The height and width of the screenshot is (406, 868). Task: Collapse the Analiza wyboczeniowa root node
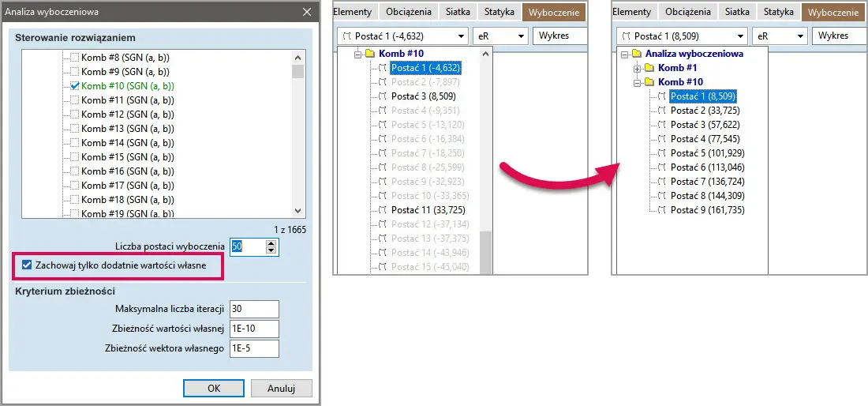point(624,54)
